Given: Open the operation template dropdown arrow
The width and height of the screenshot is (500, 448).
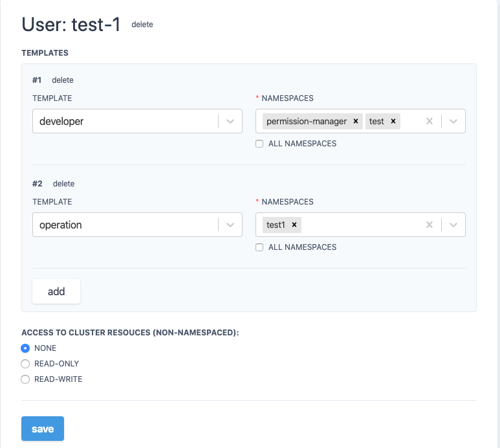Looking at the screenshot, I should [230, 225].
